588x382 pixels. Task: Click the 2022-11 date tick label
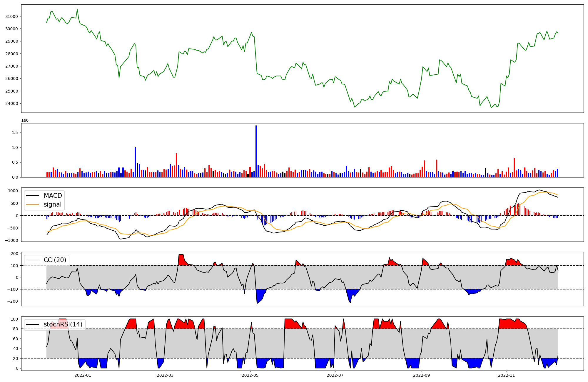click(x=507, y=375)
